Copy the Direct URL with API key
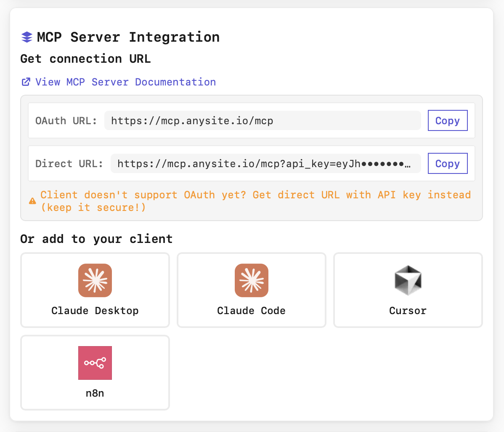 [x=447, y=163]
